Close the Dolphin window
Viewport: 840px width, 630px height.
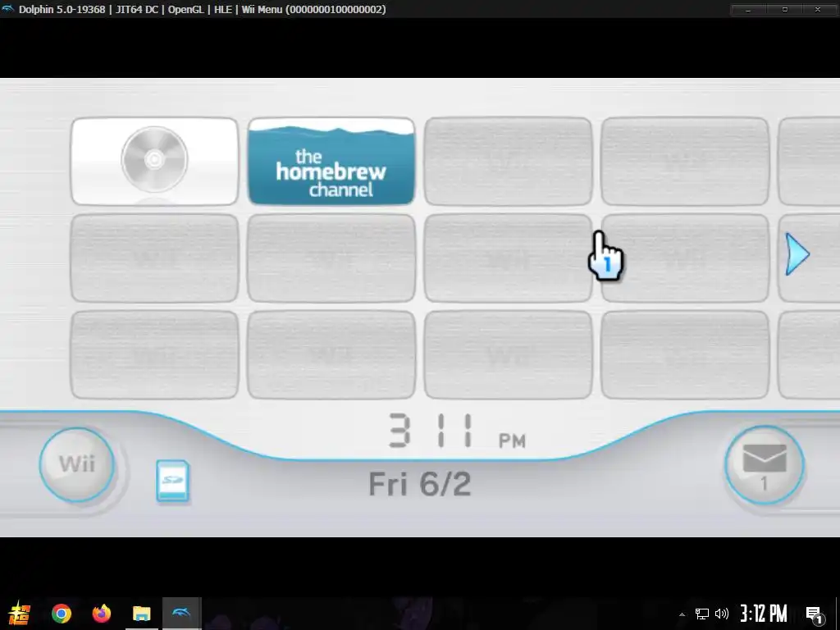pyautogui.click(x=818, y=10)
